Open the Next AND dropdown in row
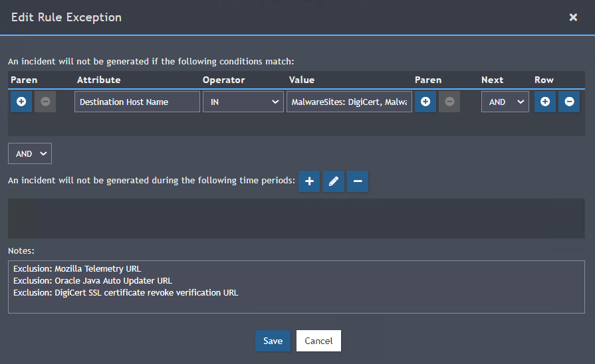The height and width of the screenshot is (364, 595). pyautogui.click(x=505, y=102)
